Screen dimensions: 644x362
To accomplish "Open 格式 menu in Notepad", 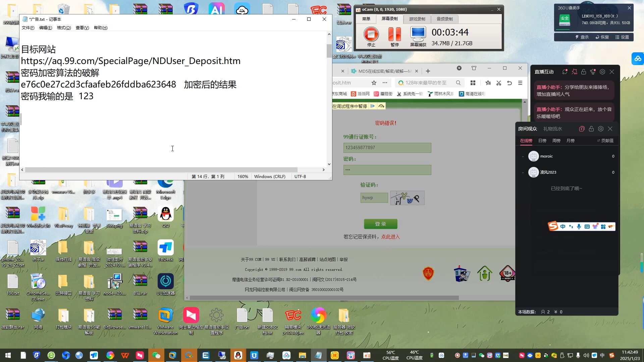I will (64, 28).
